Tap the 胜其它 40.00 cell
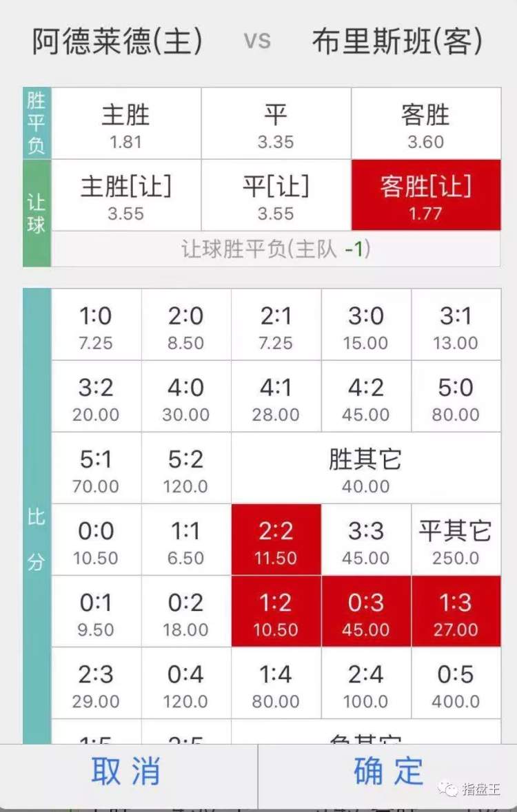Screen dimensions: 517x812 (366, 468)
